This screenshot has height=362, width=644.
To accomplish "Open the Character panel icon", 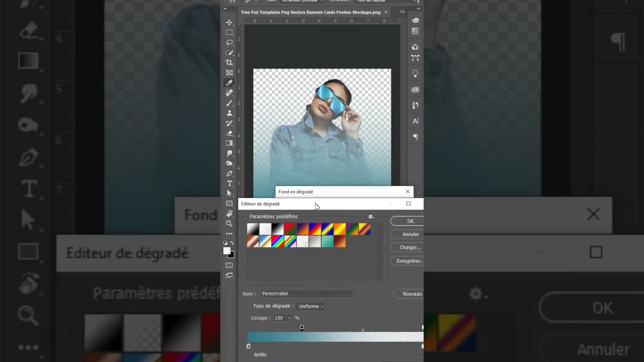I will (415, 121).
